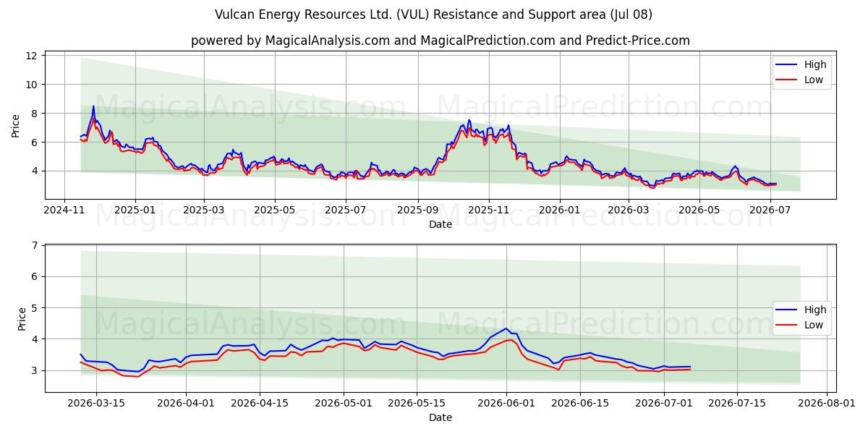868x434 pixels.
Task: Click the price peak near 2024-11 in upper chart
Action: coord(93,106)
